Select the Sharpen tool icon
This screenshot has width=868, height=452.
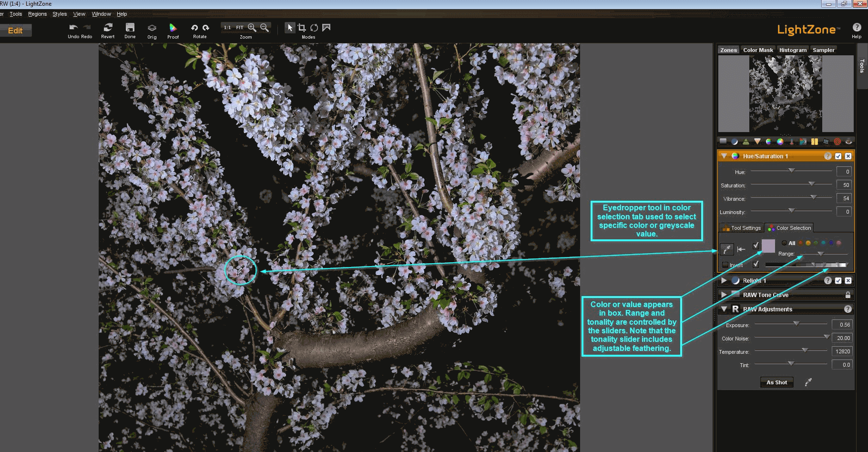point(746,141)
